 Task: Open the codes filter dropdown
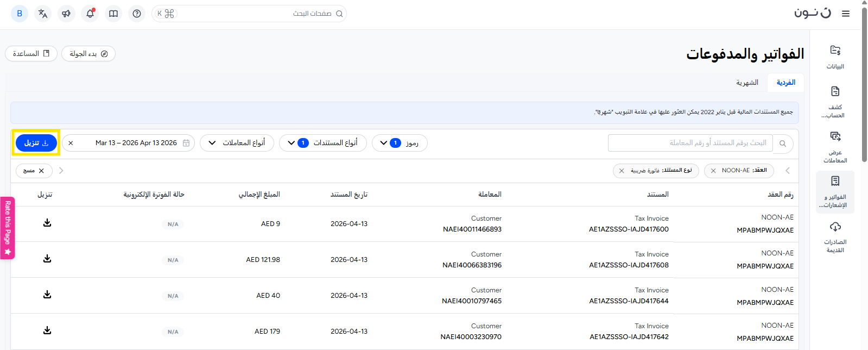click(399, 143)
